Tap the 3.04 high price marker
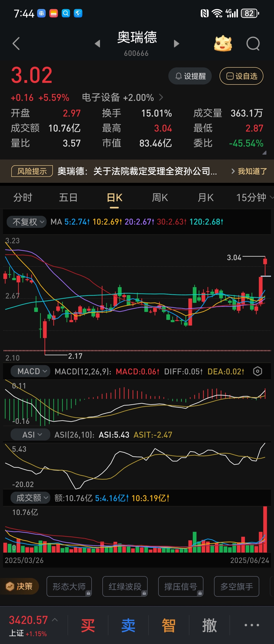The height and width of the screenshot is (644, 274). coord(234,258)
